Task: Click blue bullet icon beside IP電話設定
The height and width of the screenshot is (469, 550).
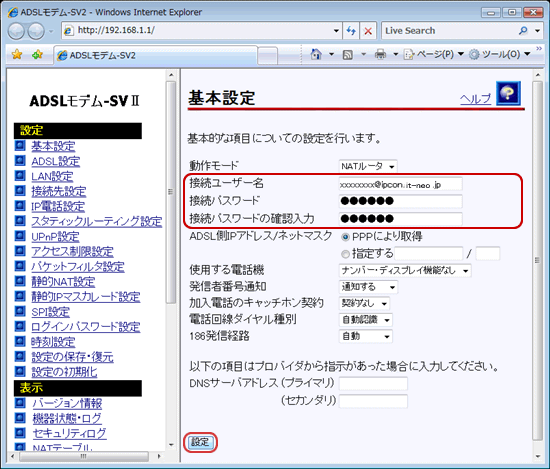Action: point(20,205)
